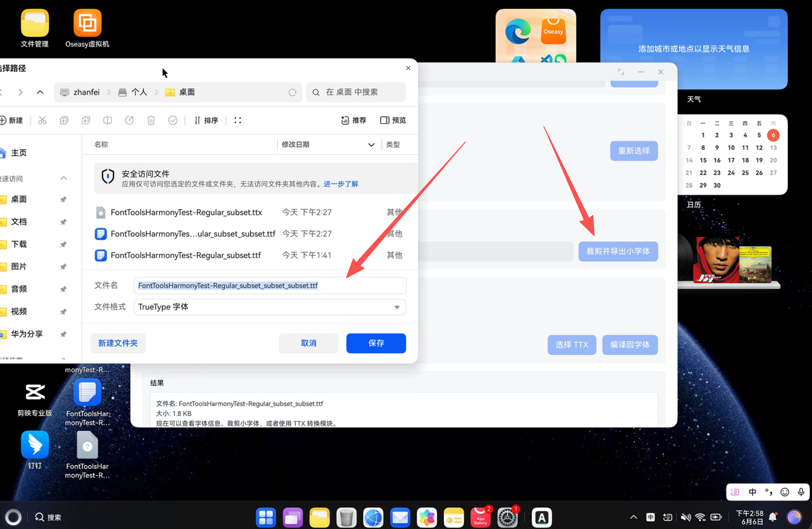This screenshot has height=529, width=812.
Task: Click the 文件名 filename input field
Action: click(x=270, y=286)
